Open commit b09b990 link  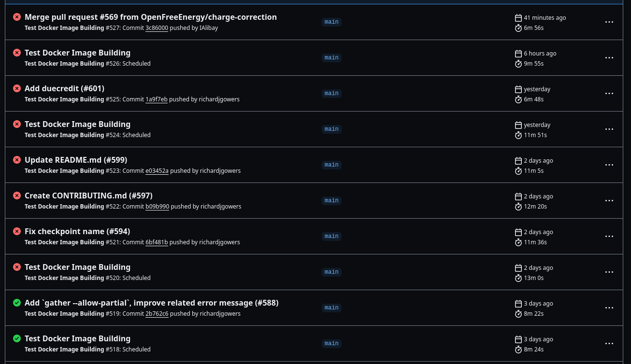point(158,207)
